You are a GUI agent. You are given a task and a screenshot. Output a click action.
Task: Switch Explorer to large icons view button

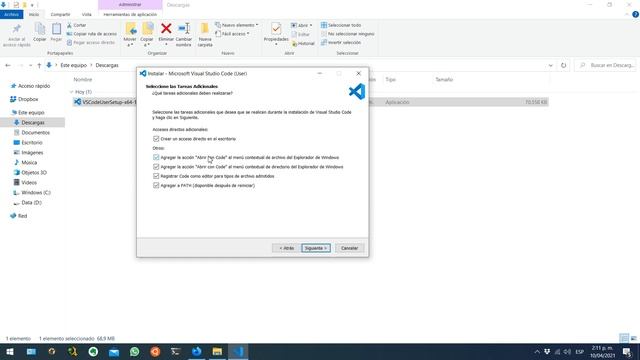[x=633, y=338]
